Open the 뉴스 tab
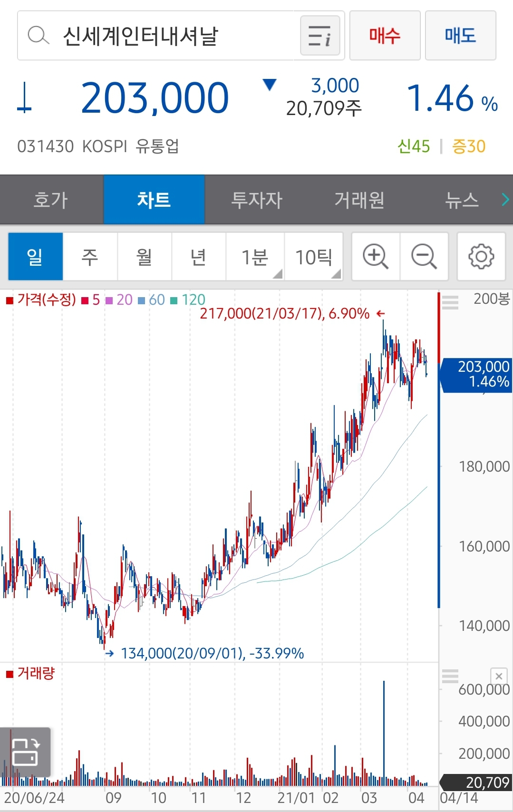Screen dimensions: 513x812 click(x=462, y=200)
